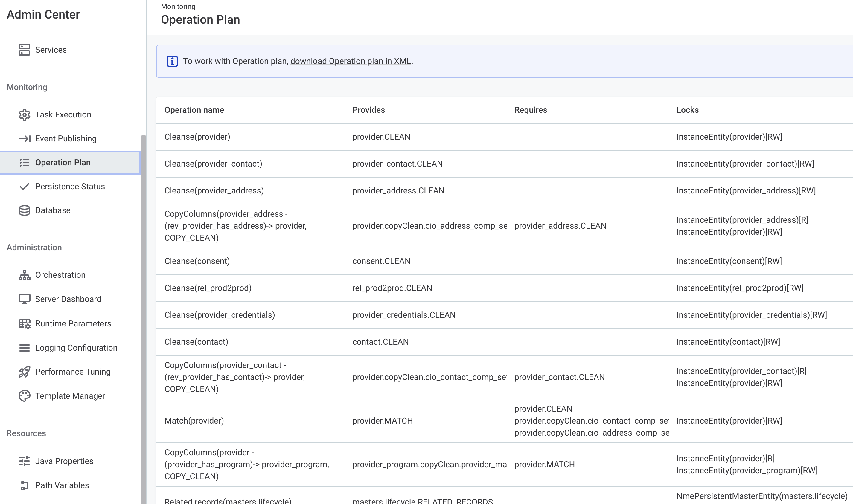The height and width of the screenshot is (504, 853).
Task: Click the Persistence Status checkmark icon
Action: (x=24, y=187)
